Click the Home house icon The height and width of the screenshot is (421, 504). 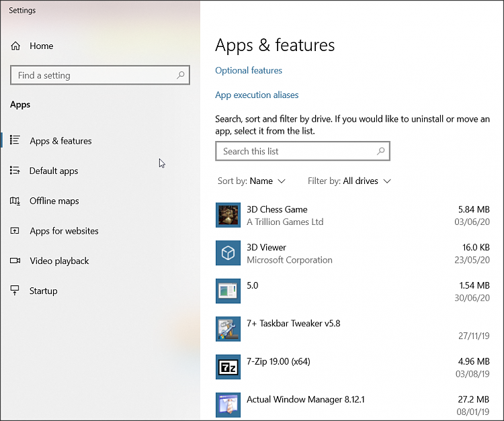click(x=15, y=46)
